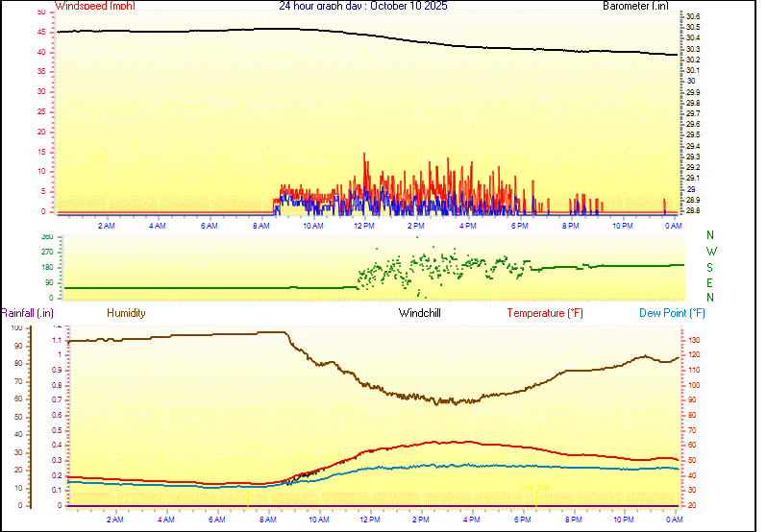Viewport: 767px width, 532px height.
Task: Select the red Temperature (°F) legend label
Action: coord(544,313)
